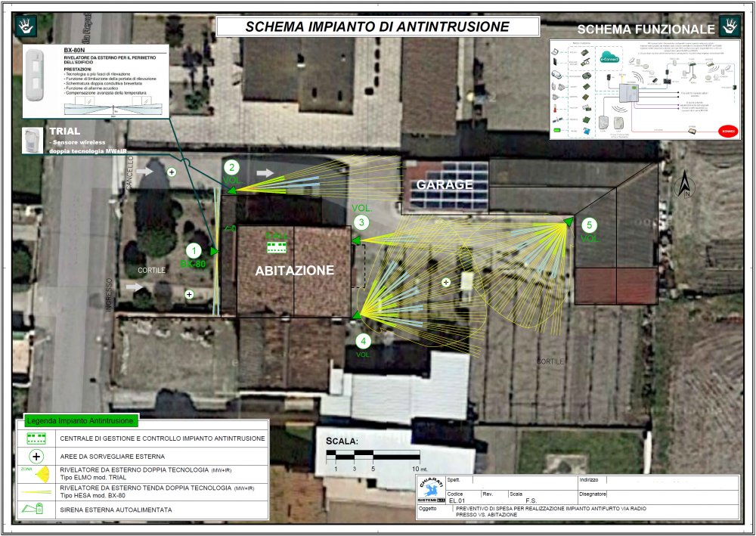Click the Indirizzo field in title block
The width and height of the screenshot is (756, 536).
tap(658, 481)
